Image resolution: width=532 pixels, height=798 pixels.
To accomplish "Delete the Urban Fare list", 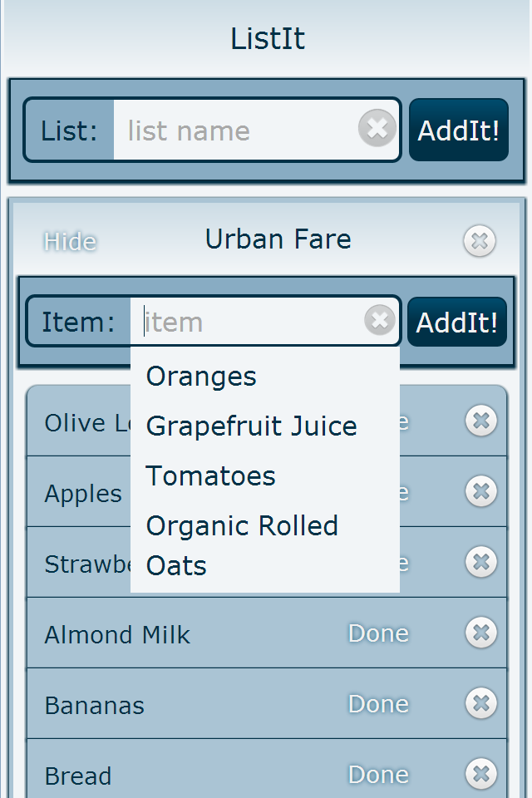I will pyautogui.click(x=480, y=241).
